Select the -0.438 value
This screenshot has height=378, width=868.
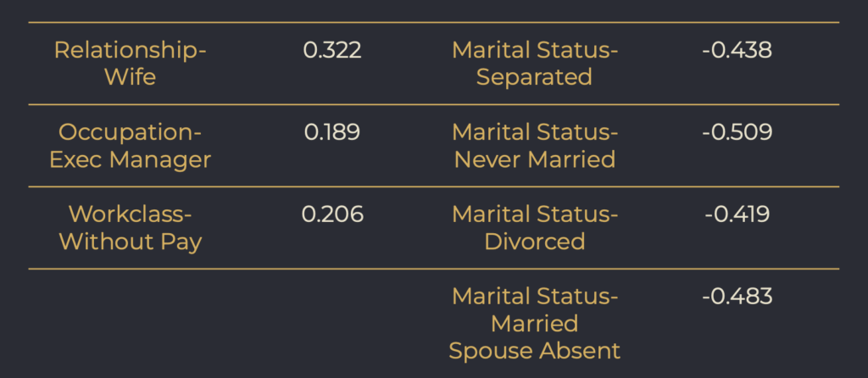click(737, 50)
